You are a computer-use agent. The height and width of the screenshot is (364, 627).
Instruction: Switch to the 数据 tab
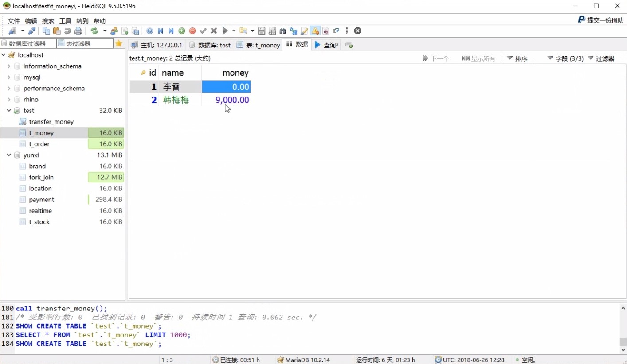pyautogui.click(x=297, y=44)
